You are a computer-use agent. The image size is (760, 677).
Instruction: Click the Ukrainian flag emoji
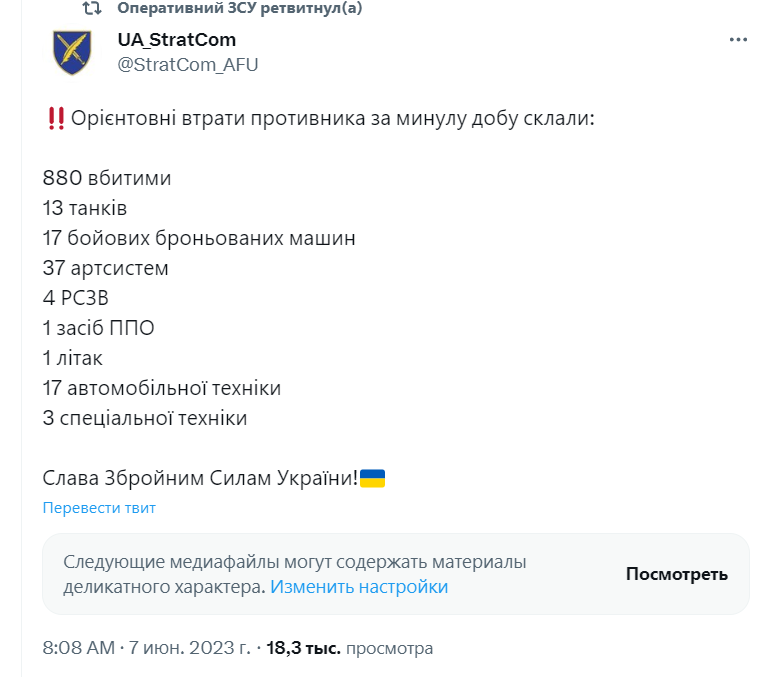(372, 478)
